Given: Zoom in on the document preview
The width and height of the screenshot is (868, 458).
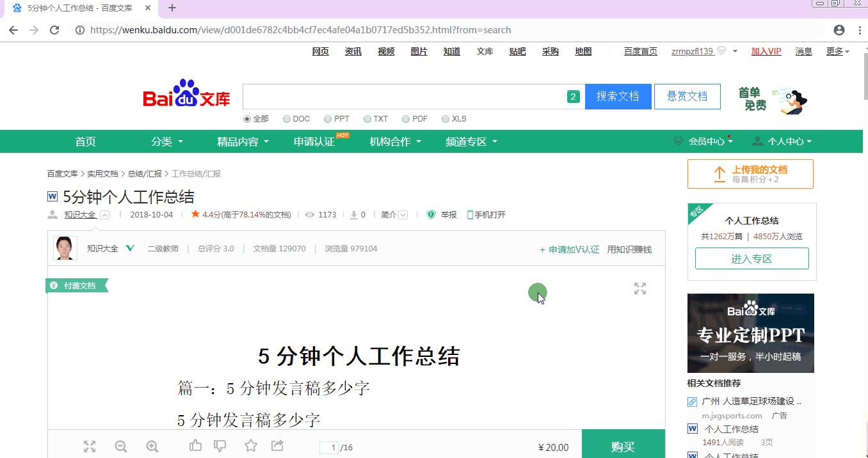Looking at the screenshot, I should 152,446.
